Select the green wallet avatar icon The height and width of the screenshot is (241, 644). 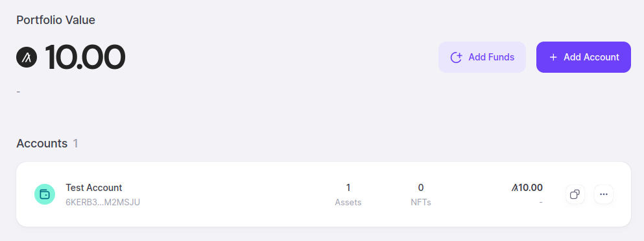[x=45, y=194]
